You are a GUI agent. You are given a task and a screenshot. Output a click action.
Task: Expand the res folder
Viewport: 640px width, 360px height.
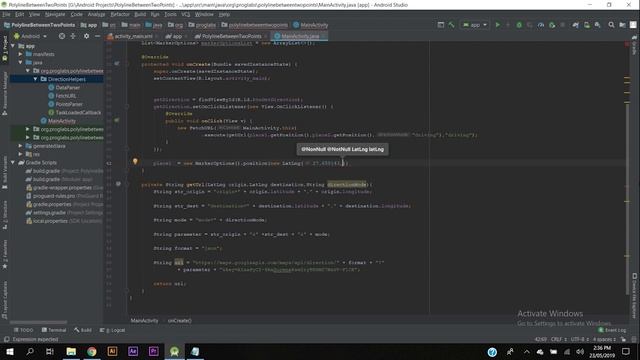tap(20, 154)
